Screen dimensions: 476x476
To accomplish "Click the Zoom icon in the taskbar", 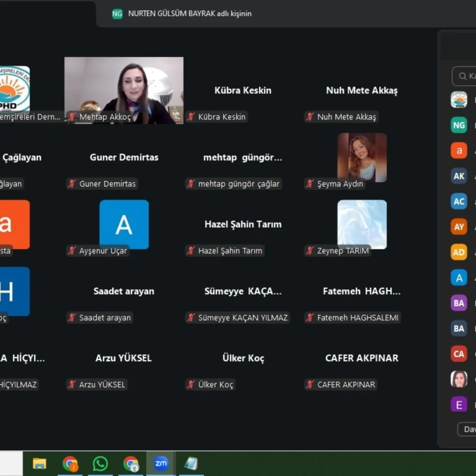I will tap(161, 463).
